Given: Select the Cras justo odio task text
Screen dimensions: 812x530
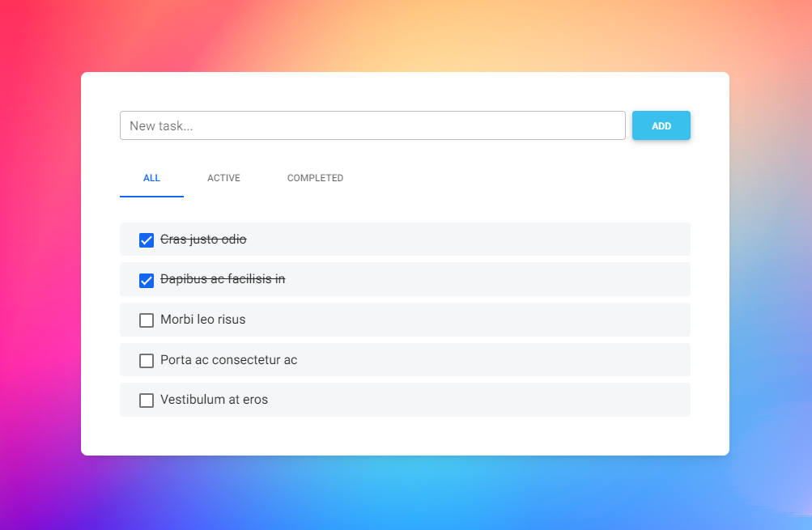Looking at the screenshot, I should tap(203, 240).
